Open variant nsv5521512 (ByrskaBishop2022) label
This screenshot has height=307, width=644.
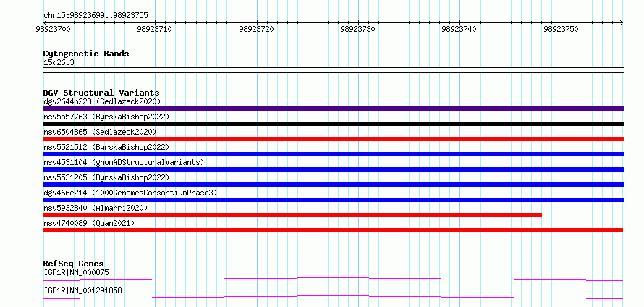point(106,147)
